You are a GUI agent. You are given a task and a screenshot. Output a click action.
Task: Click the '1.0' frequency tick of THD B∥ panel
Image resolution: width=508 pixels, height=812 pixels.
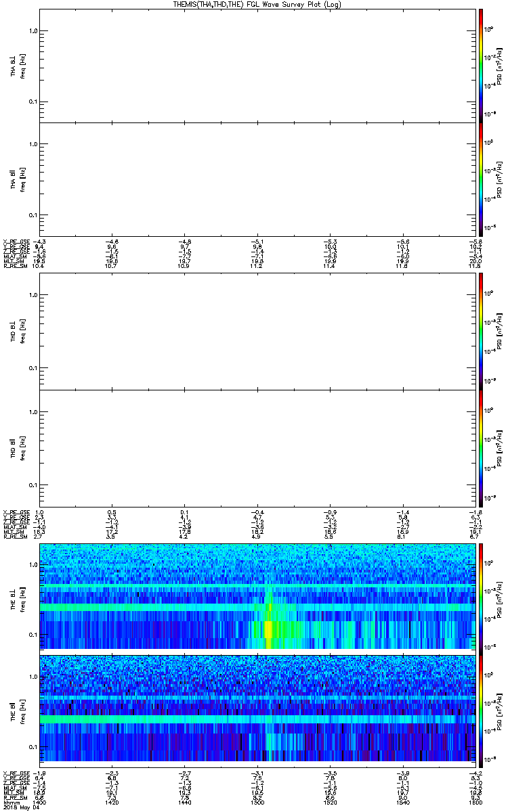pos(33,412)
